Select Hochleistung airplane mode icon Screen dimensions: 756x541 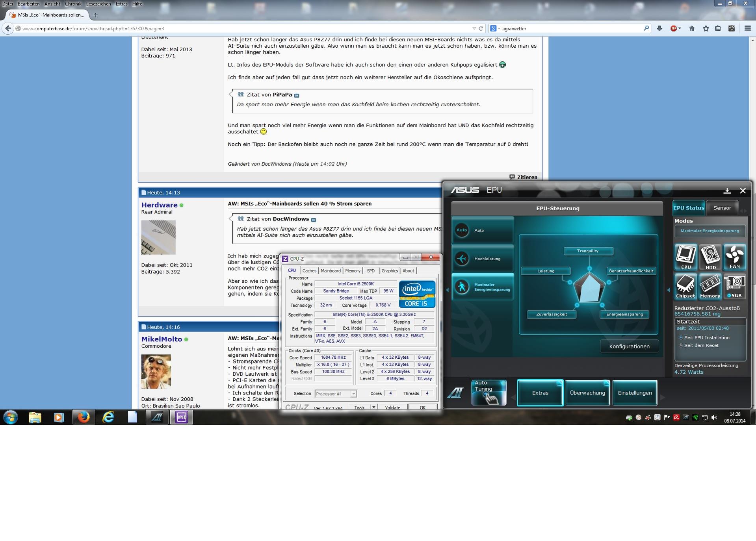(x=462, y=259)
